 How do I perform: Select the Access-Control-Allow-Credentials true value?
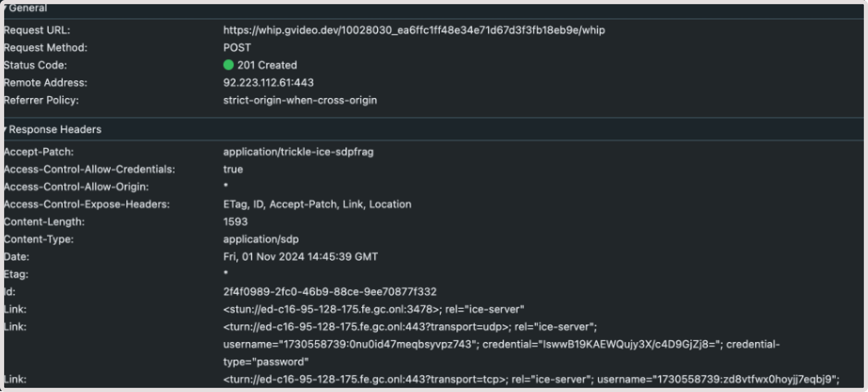[233, 169]
